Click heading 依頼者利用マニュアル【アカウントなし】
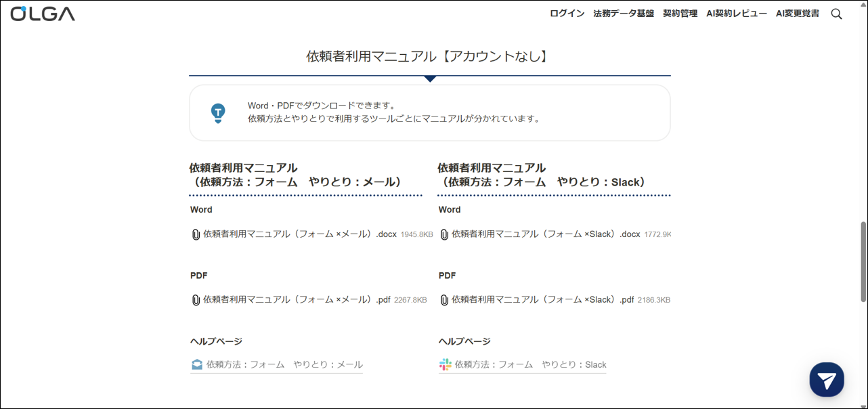The height and width of the screenshot is (409, 868). (x=430, y=56)
